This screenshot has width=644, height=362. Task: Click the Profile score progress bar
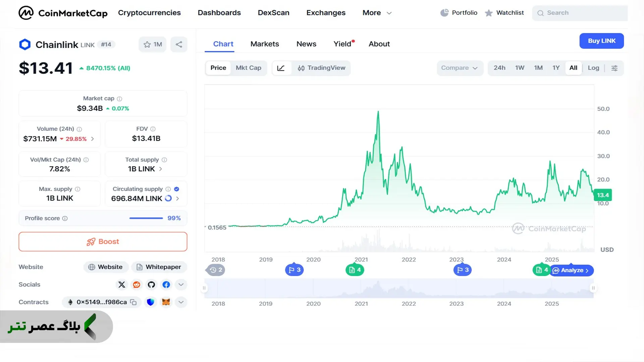(146, 218)
